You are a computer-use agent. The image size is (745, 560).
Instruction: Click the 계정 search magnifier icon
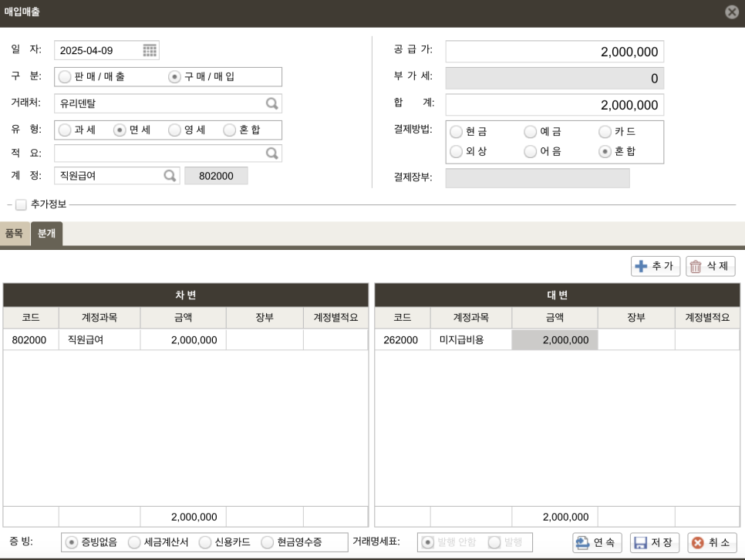(x=170, y=175)
